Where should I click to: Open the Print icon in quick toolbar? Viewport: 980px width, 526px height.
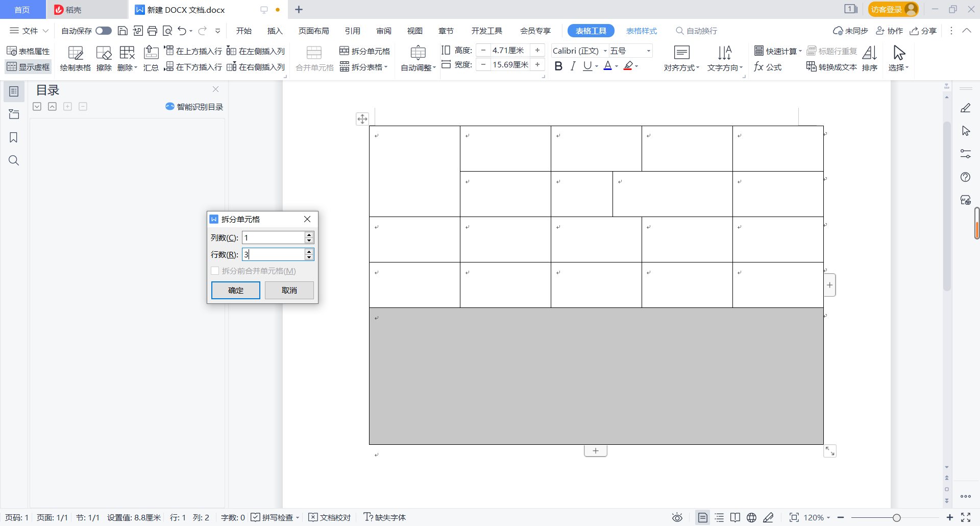152,31
